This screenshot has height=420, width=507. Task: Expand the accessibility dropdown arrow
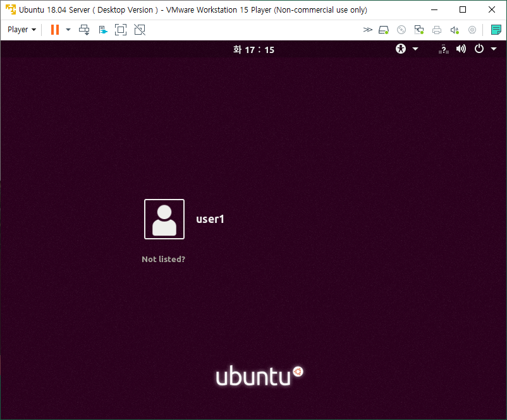415,49
